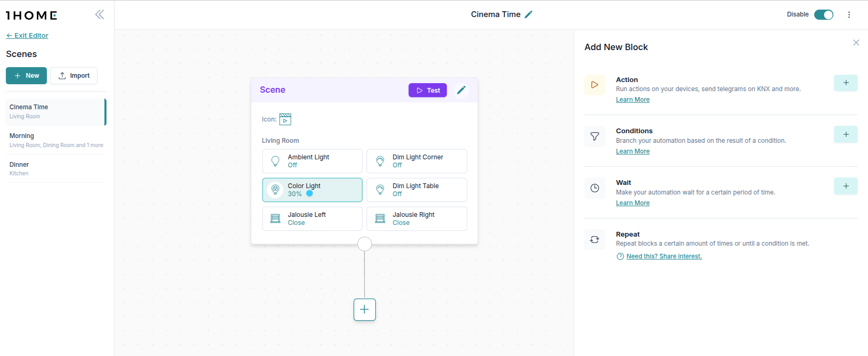Edit the Cinema Time scene title
This screenshot has width=868, height=356.
click(x=528, y=14)
